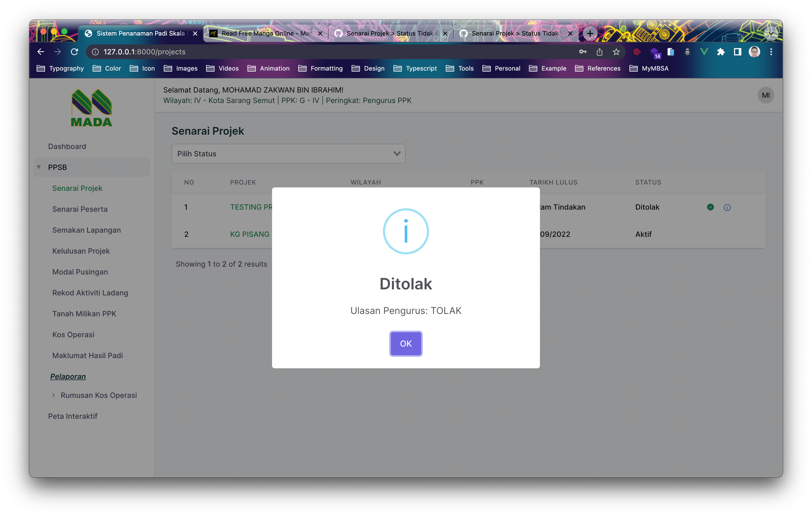Screen dimensions: 812x516
Task: Open the browser extensions puzzle icon
Action: click(x=721, y=52)
